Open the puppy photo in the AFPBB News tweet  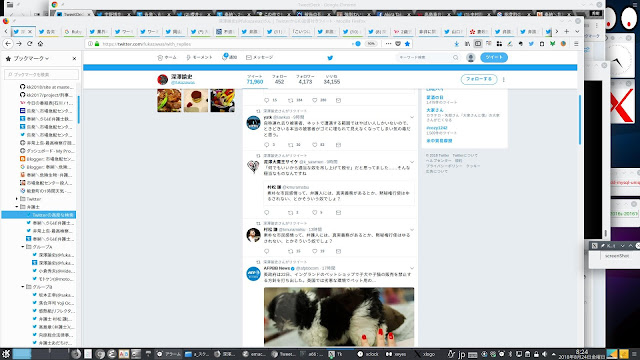(339, 317)
